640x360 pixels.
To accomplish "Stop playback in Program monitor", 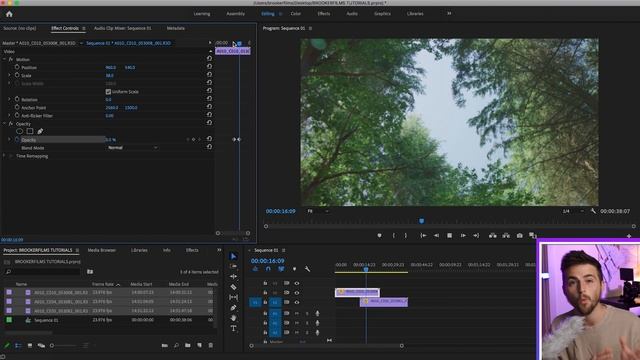I will [449, 236].
